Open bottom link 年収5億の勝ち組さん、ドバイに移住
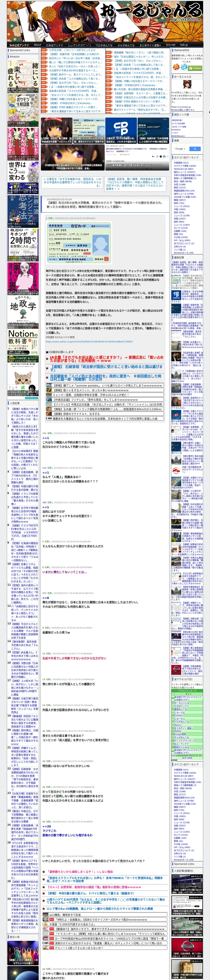210x980 pixels. click(x=91, y=893)
